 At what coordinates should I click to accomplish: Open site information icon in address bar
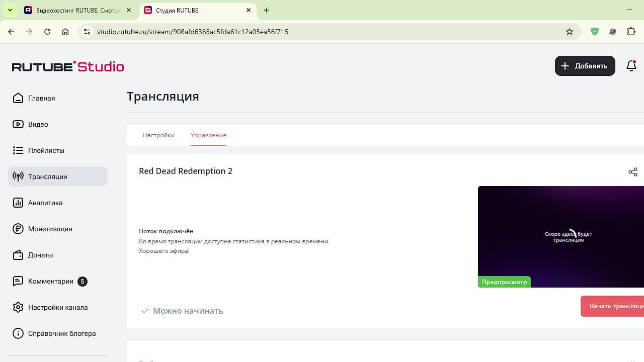click(87, 32)
